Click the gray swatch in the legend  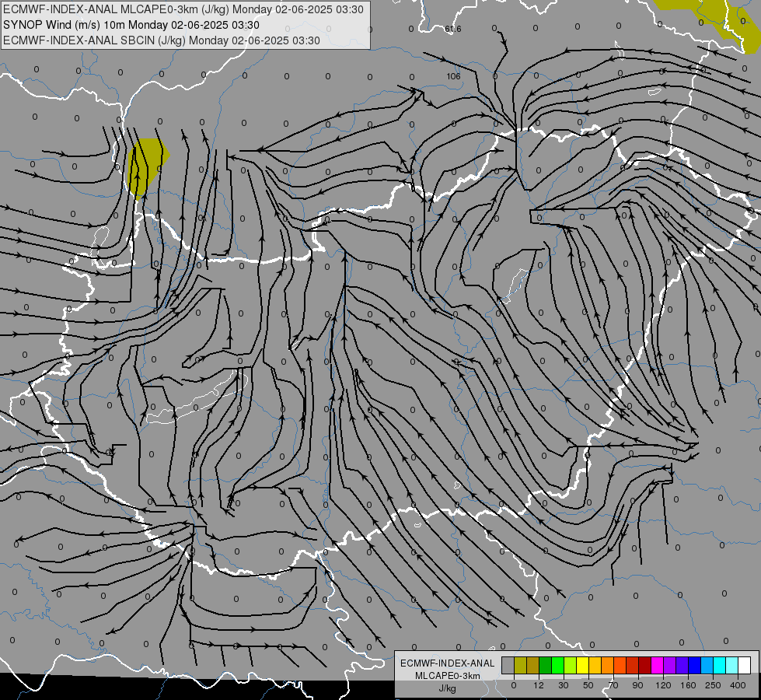(508, 665)
